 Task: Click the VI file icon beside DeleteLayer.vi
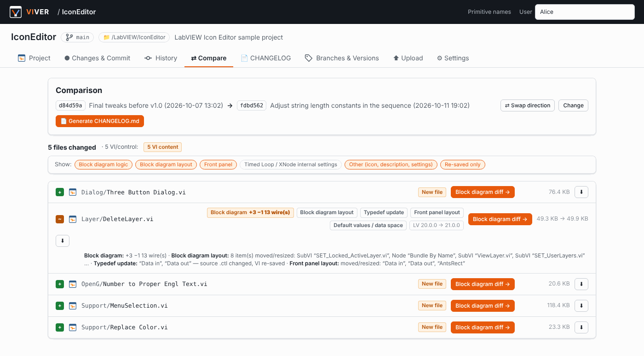pos(73,219)
